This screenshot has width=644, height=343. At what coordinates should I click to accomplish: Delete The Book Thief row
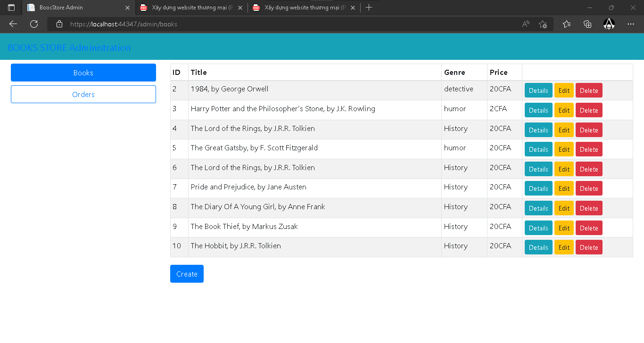(589, 228)
